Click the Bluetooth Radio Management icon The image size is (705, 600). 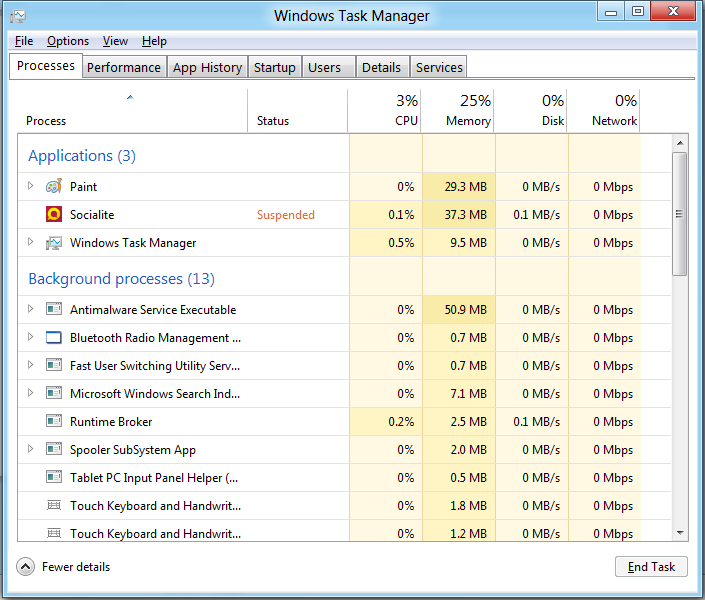click(x=53, y=338)
